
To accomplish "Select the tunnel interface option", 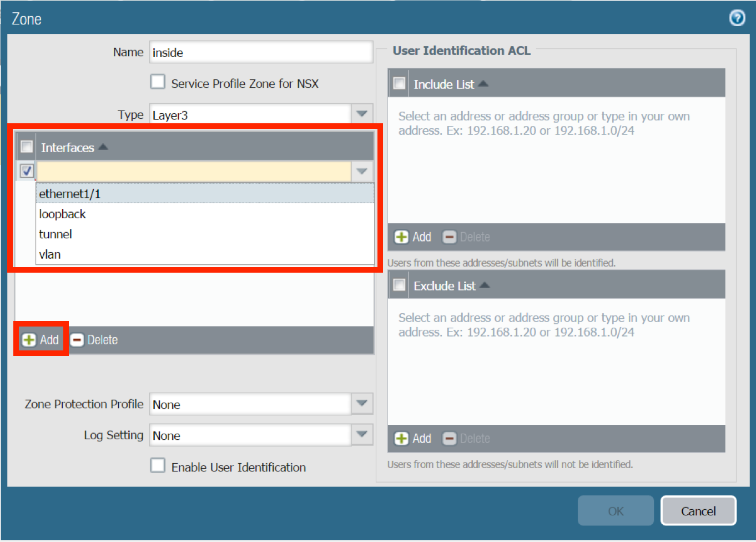I will 56,234.
